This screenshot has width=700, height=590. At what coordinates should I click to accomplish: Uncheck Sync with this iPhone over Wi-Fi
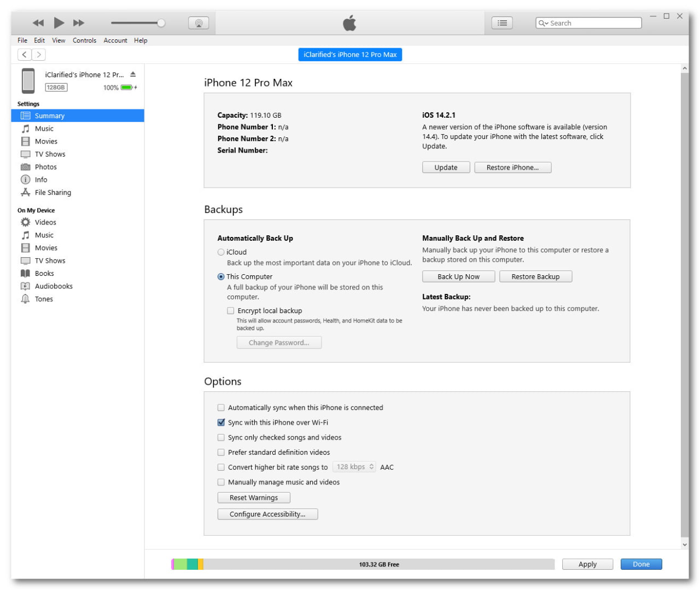[221, 423]
